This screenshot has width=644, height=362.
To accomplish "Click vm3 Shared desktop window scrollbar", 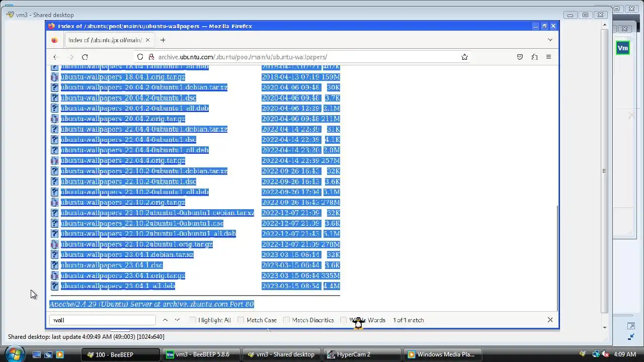I will 605,171.
